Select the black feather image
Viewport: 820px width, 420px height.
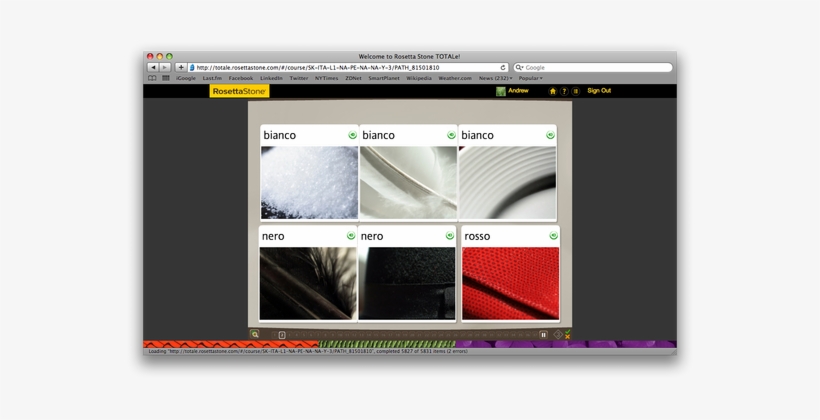click(x=308, y=283)
